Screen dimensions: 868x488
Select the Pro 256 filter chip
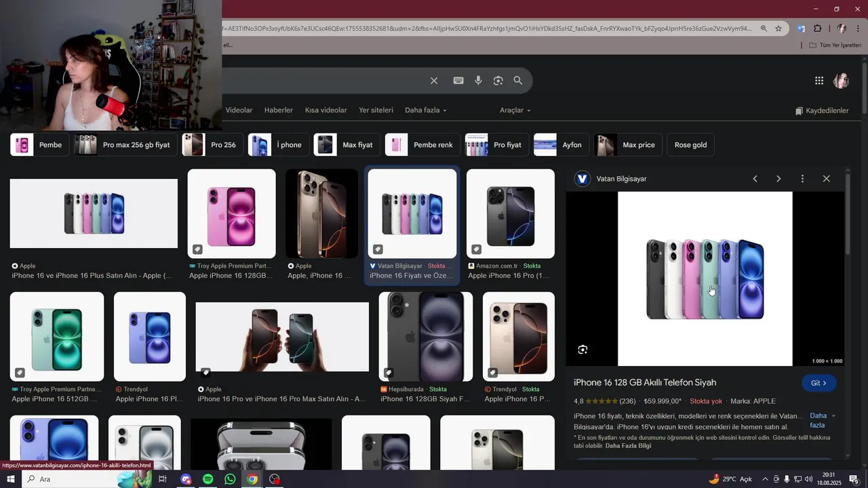213,145
